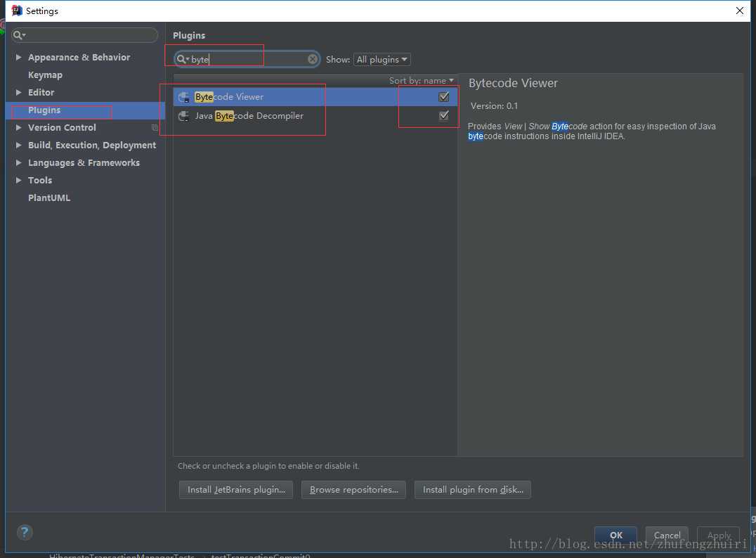Select Java Bytecode Decompiler plugin row
Screen dimensions: 756x558
tap(315, 116)
